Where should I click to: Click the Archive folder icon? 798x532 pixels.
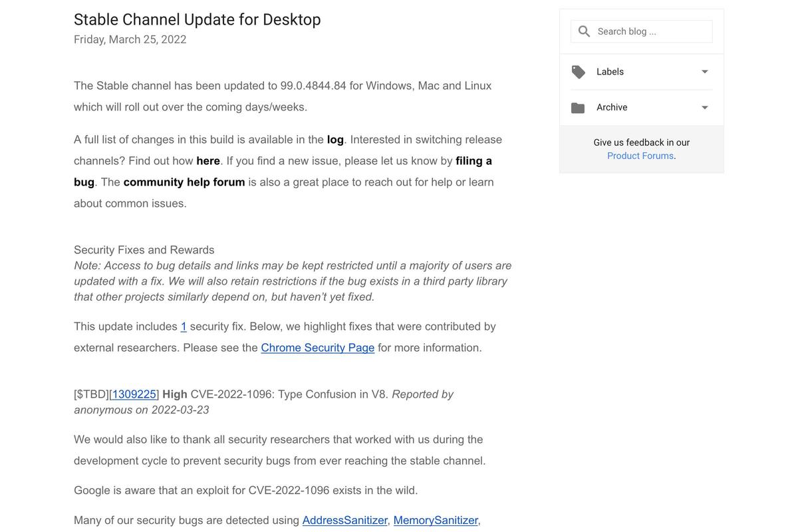[578, 108]
